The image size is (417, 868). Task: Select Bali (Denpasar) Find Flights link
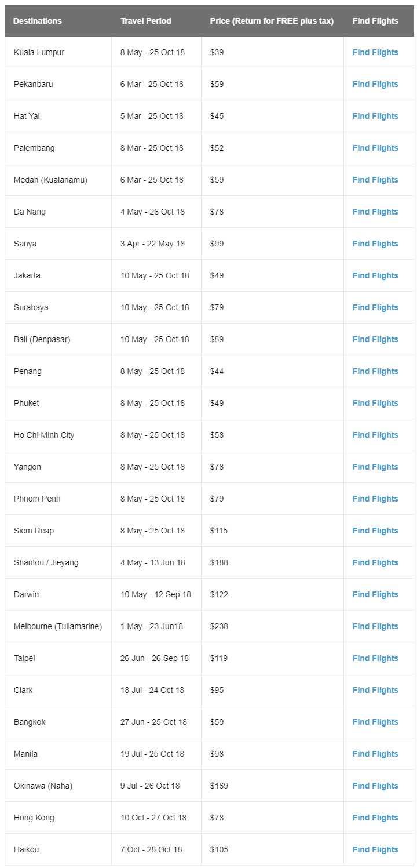point(375,339)
